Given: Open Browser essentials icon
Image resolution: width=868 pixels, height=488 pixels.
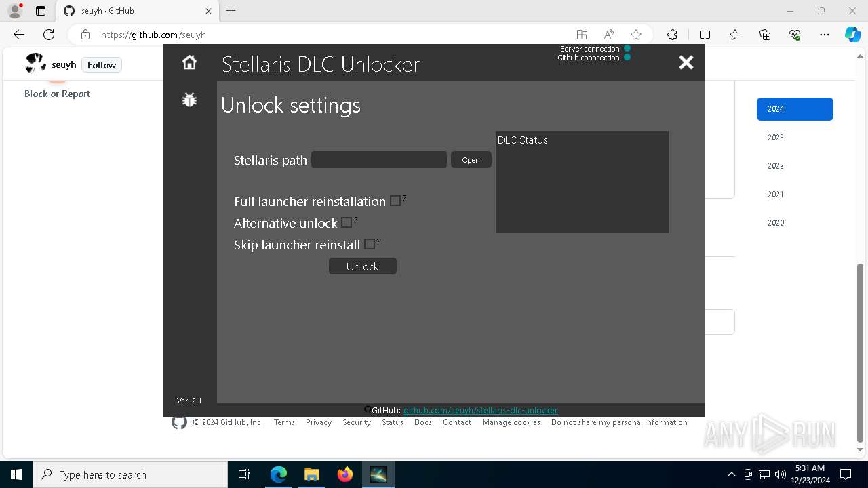Looking at the screenshot, I should [x=795, y=35].
